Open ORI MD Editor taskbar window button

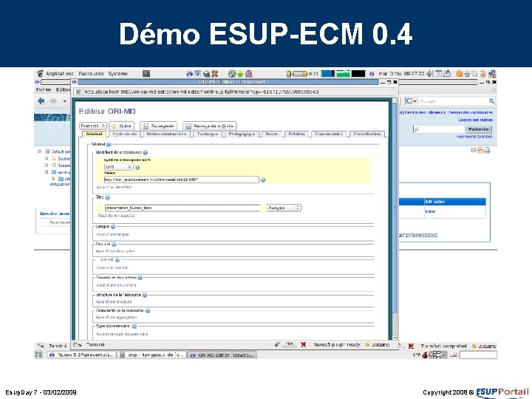coord(222,355)
